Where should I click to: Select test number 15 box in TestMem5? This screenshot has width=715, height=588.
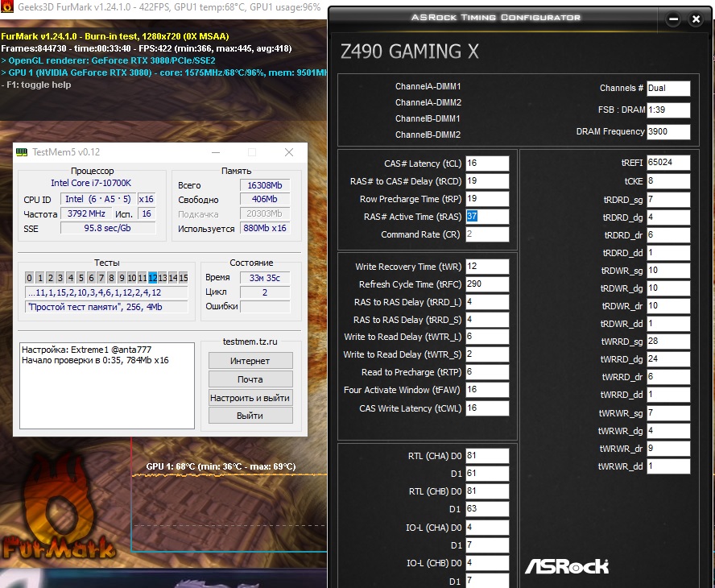tap(184, 278)
